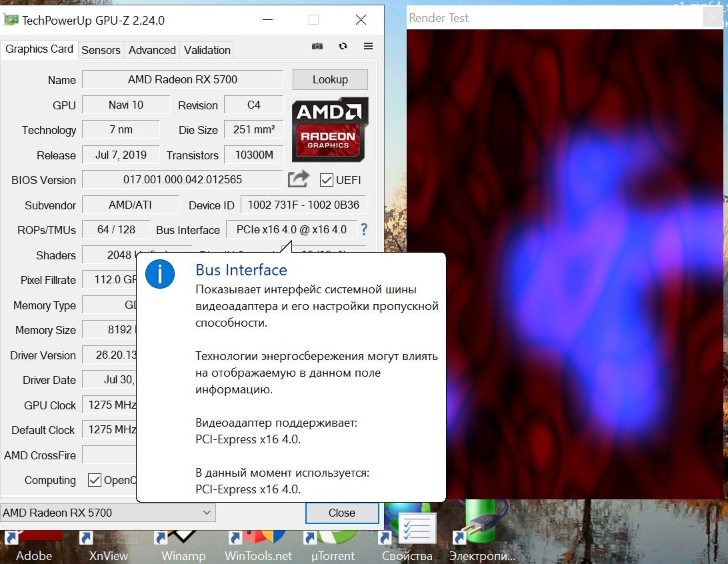The height and width of the screenshot is (564, 728).
Task: Open the AMD Radeon RX 5700 GPU dropdown
Action: 108,513
